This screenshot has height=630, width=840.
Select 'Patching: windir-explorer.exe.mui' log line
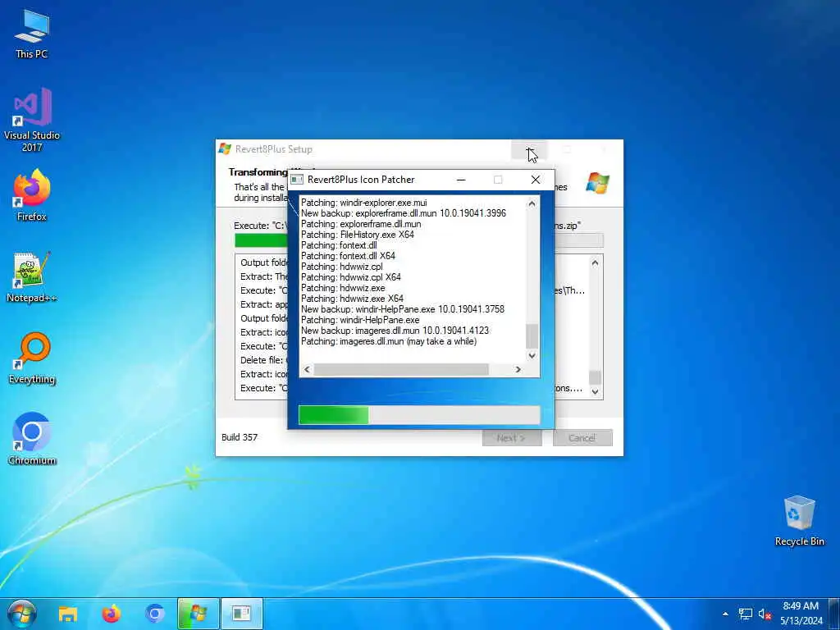pyautogui.click(x=363, y=203)
